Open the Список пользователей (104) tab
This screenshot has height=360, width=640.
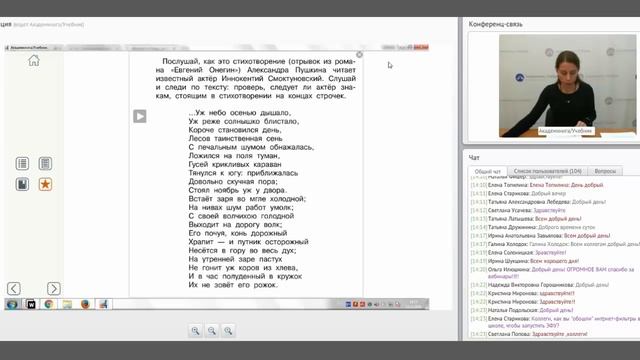[x=547, y=171]
